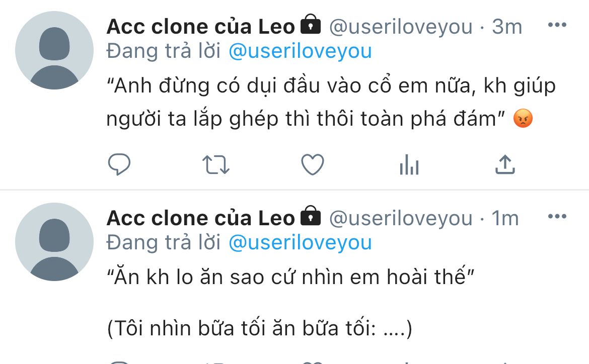The height and width of the screenshot is (364, 589).
Task: Open the blue @useriloveyou mention in 1m tweet
Action: click(x=300, y=242)
